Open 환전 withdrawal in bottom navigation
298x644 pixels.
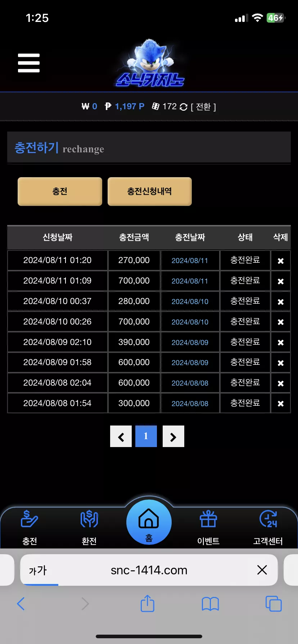pos(89,527)
